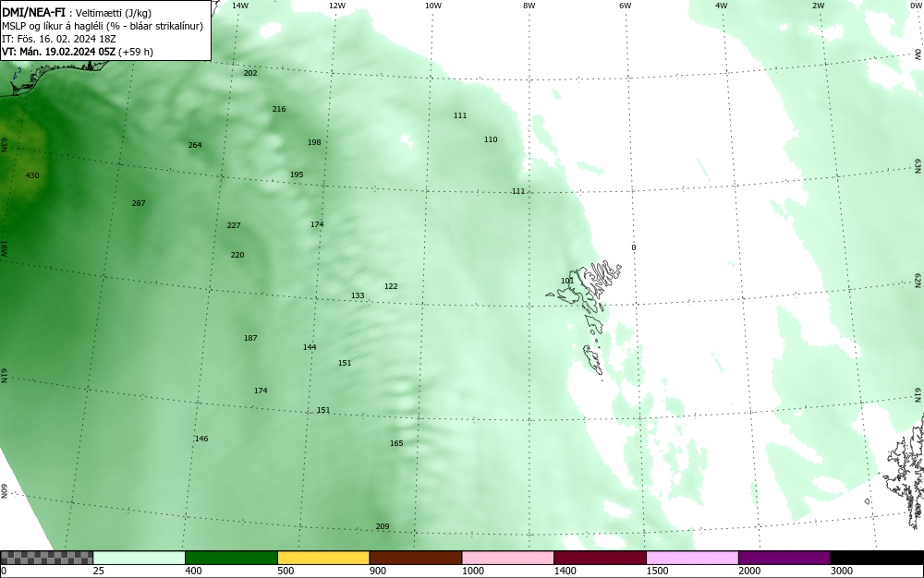Click the pink 1000–1400 legend swatch

[508, 558]
